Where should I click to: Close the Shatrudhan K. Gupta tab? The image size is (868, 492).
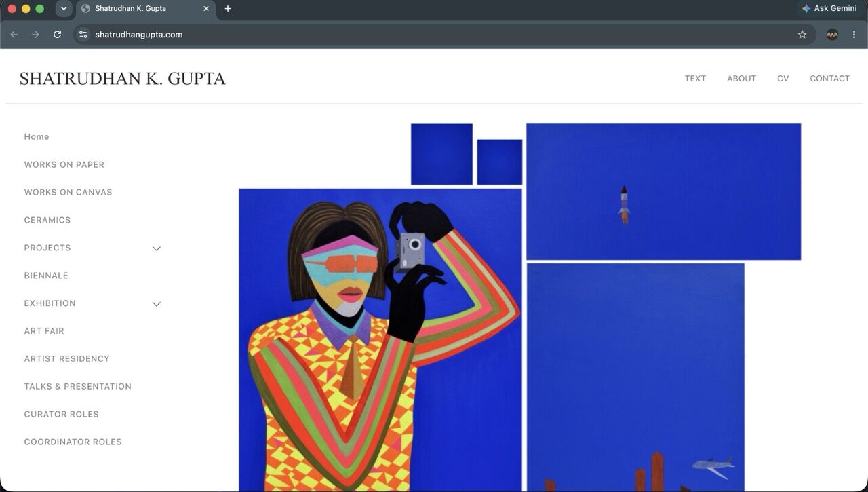point(206,9)
